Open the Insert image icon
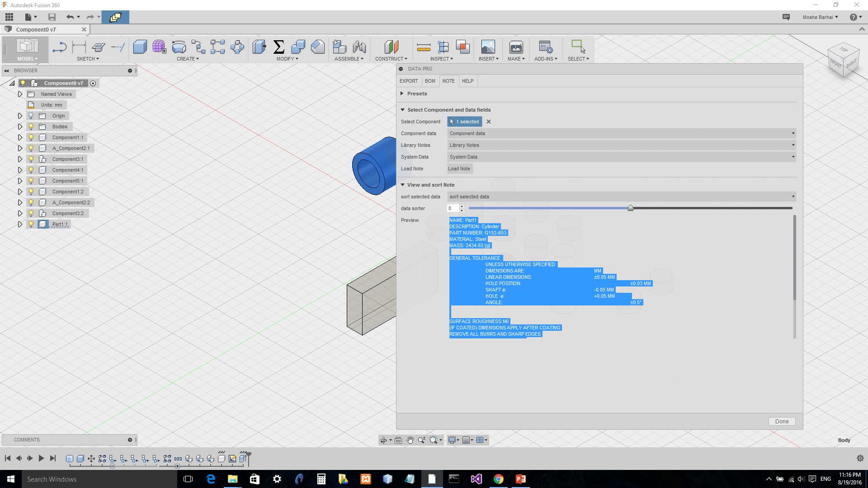Viewport: 868px width, 488px height. pos(488,47)
